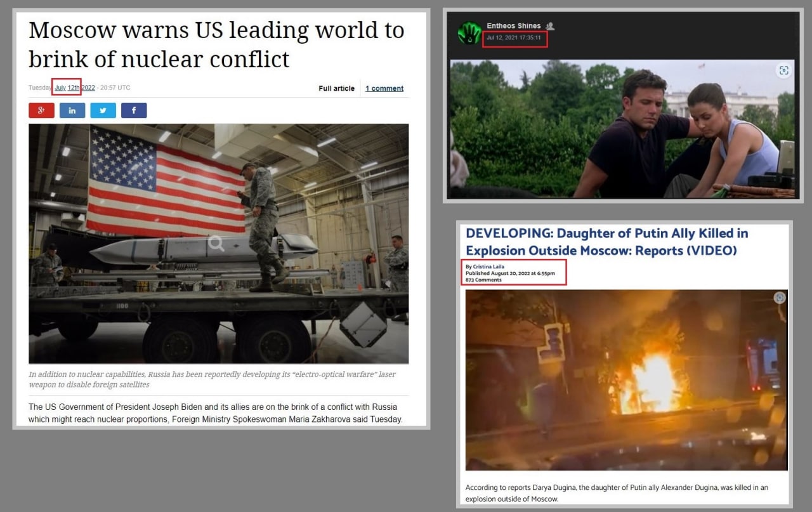Select the 'Full article' tab

336,88
